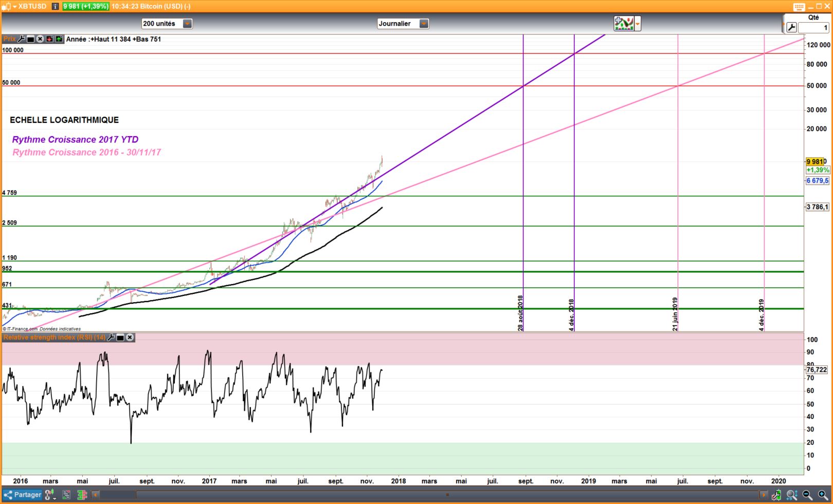The image size is (833, 504).
Task: Click the 50 000 horizontal level label at left
Action: [x=11, y=82]
